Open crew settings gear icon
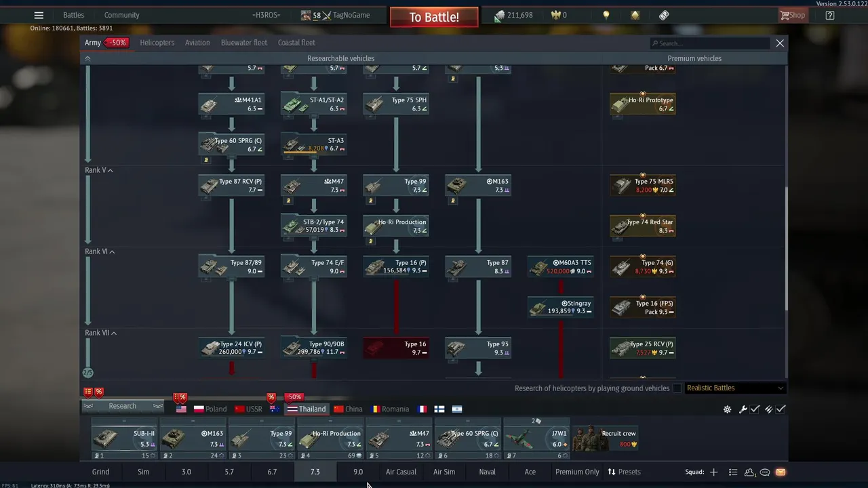Image resolution: width=868 pixels, height=488 pixels. click(x=728, y=409)
